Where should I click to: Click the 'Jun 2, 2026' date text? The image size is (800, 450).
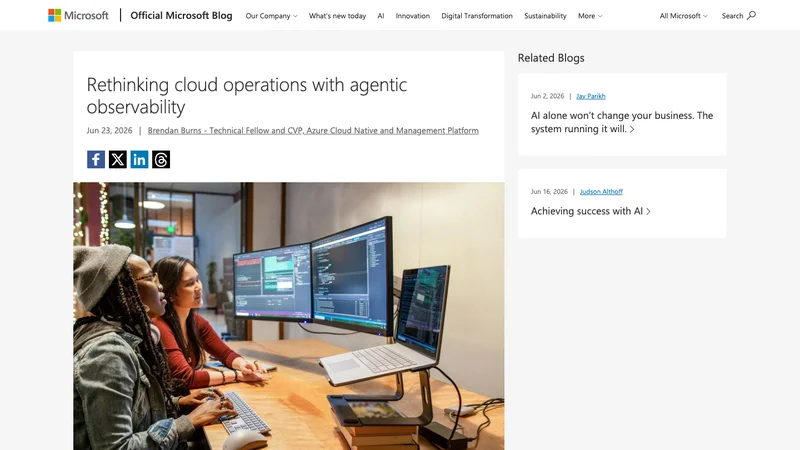pos(547,96)
